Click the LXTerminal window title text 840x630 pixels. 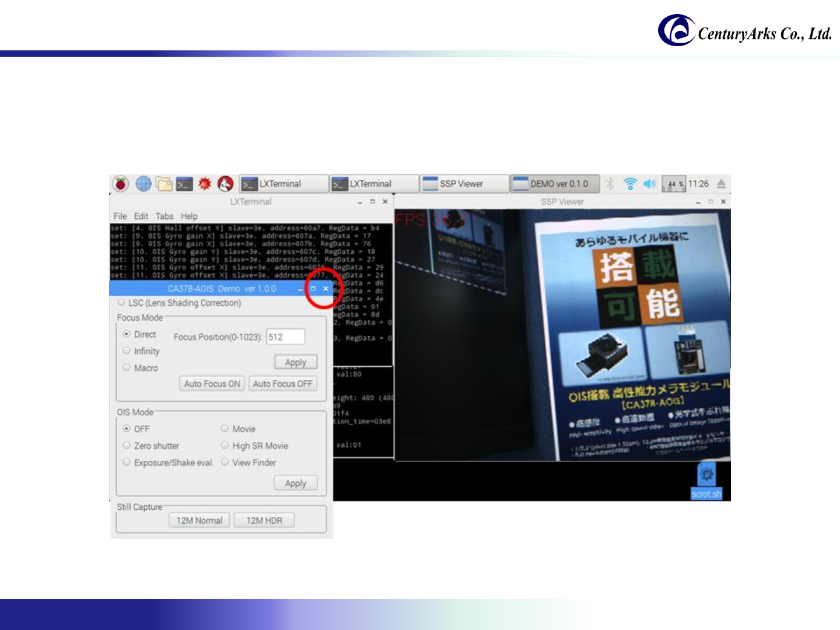pos(251,202)
